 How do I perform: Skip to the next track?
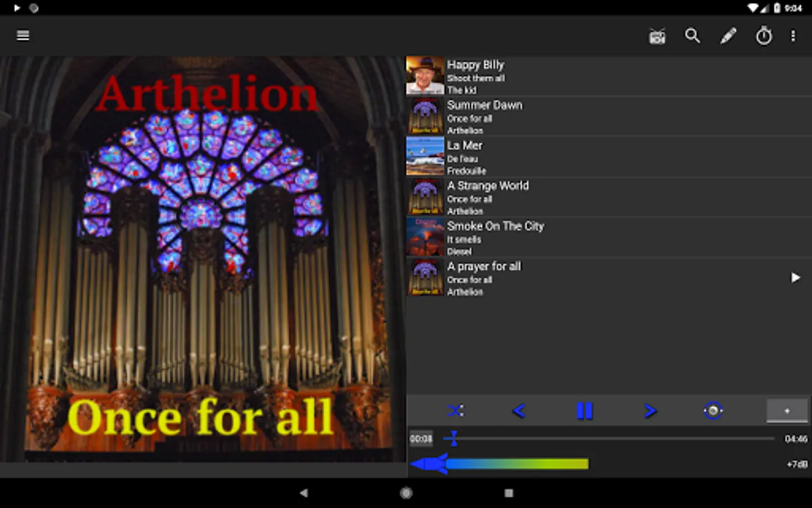click(650, 411)
